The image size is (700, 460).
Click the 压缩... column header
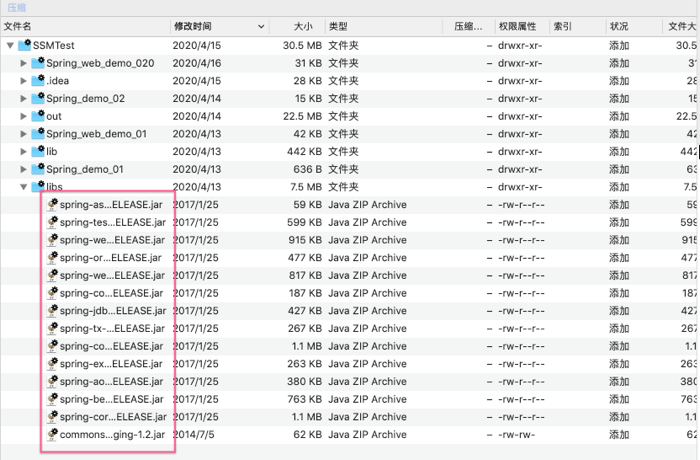(468, 26)
